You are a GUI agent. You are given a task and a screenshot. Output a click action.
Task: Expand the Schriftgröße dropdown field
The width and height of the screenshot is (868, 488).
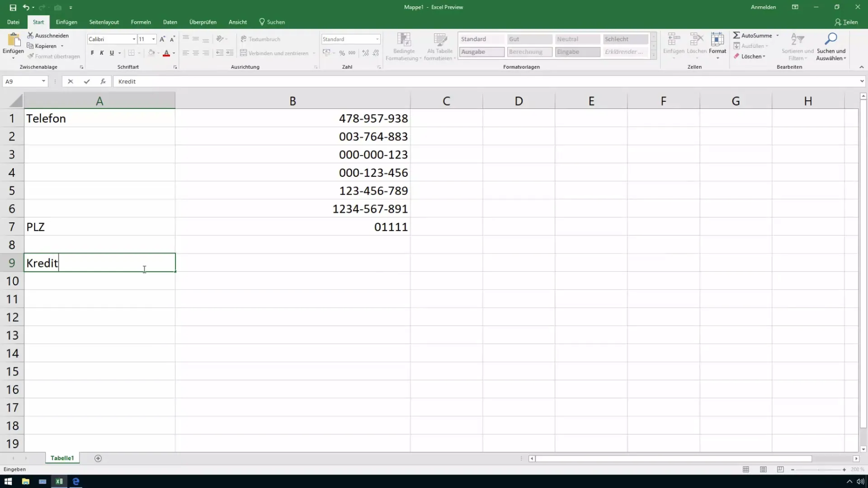point(153,39)
